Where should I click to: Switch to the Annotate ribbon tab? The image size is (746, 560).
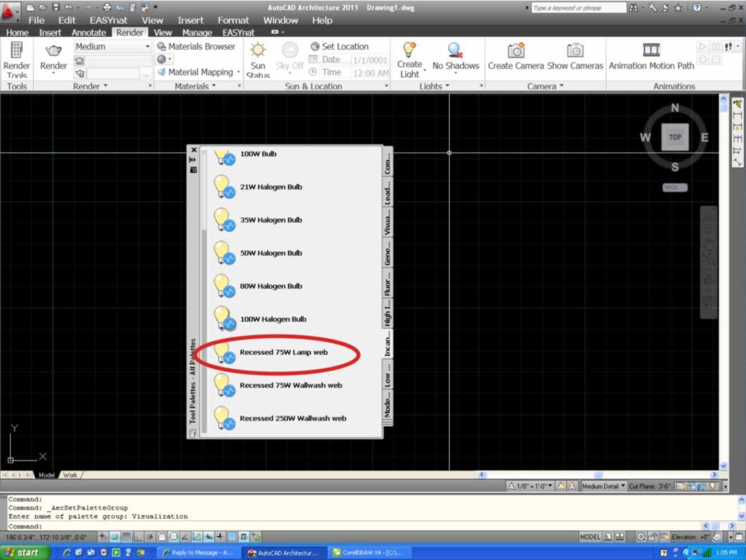click(88, 32)
